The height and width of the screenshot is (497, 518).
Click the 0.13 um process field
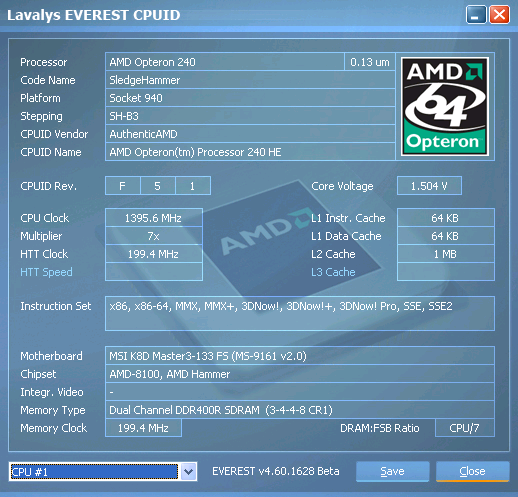point(370,62)
